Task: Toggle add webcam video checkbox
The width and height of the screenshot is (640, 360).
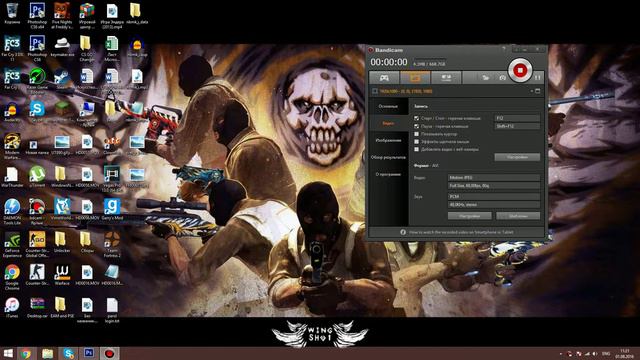Action: pos(416,149)
